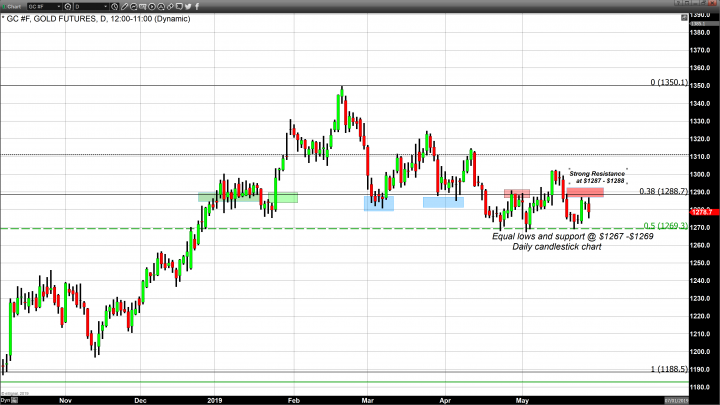Viewport: 720px width, 405px height.
Task: Click the symbol settings icon next to GC #F
Action: point(68,6)
